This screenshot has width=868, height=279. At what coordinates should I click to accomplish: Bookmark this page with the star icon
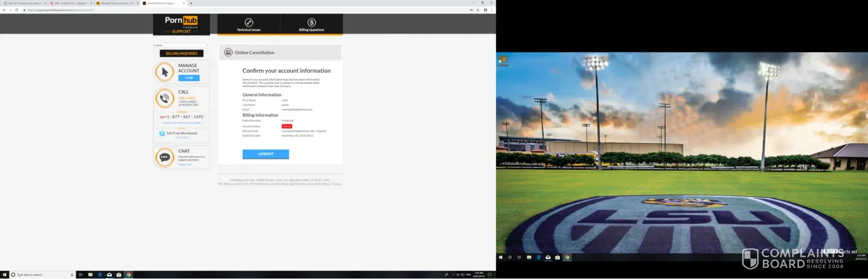click(478, 10)
